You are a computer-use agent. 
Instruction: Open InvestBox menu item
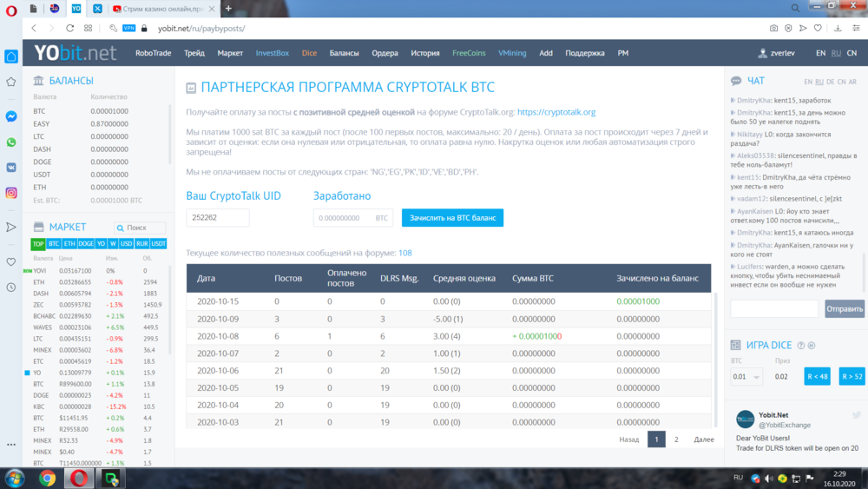tap(273, 53)
